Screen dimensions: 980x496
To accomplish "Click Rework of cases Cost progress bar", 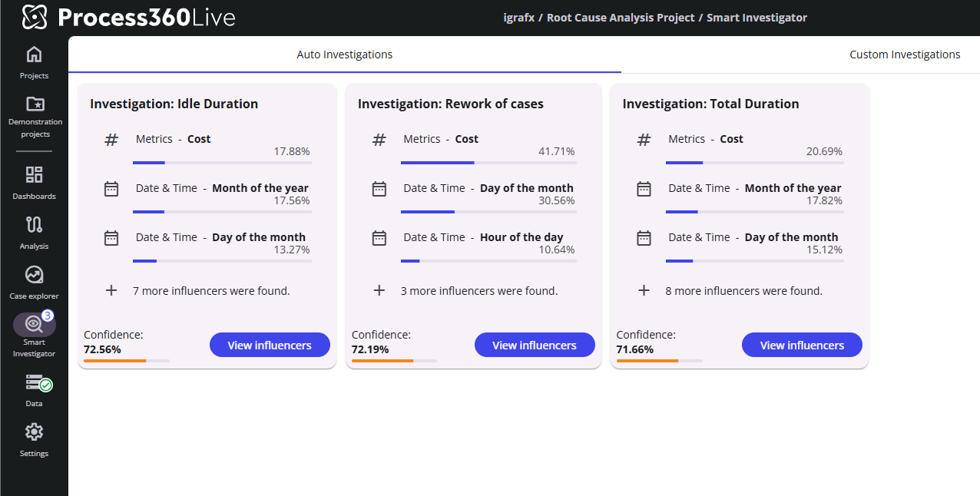I will click(488, 163).
